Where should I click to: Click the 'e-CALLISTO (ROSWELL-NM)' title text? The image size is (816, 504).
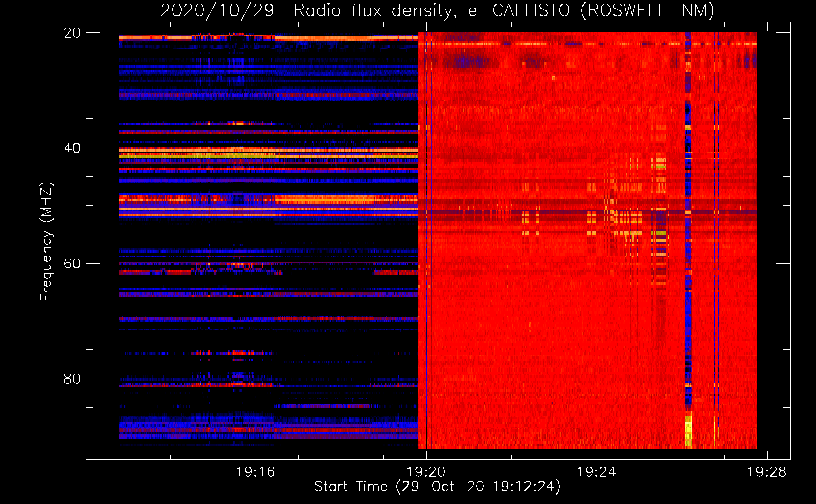point(591,11)
